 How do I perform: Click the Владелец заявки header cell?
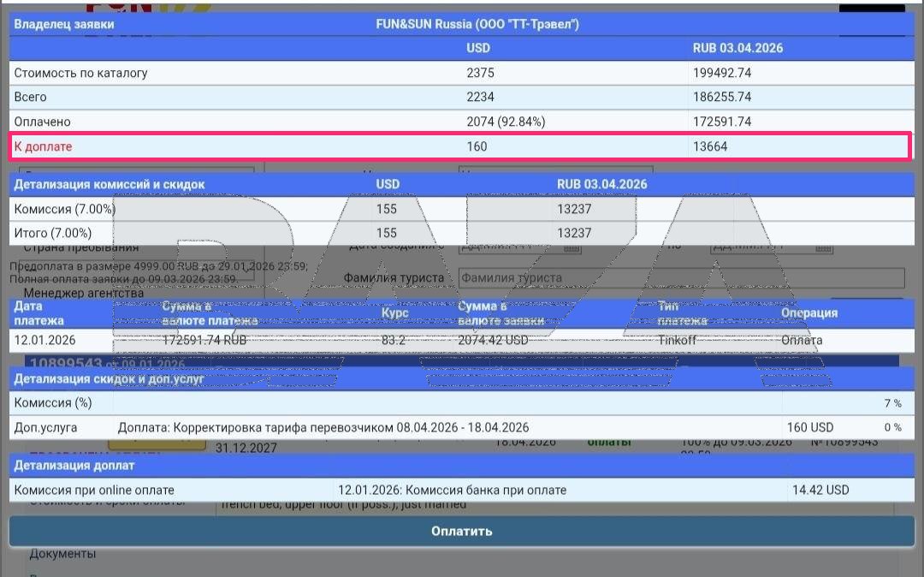64,25
